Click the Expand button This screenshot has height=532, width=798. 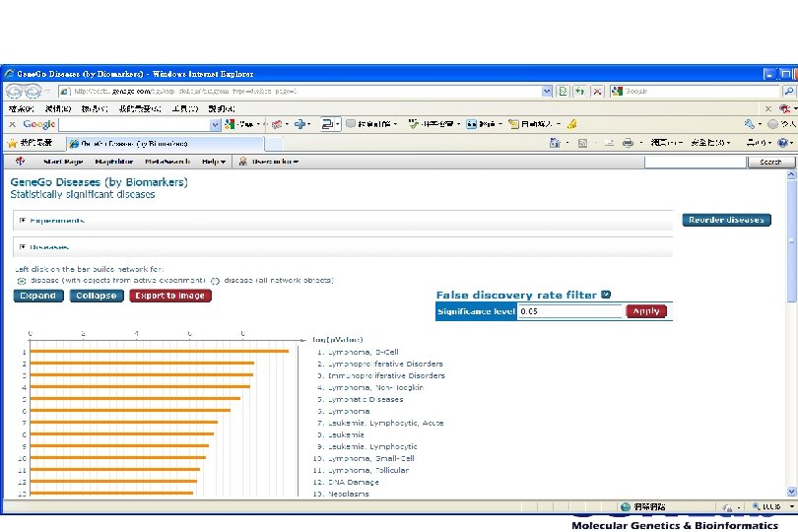point(38,296)
